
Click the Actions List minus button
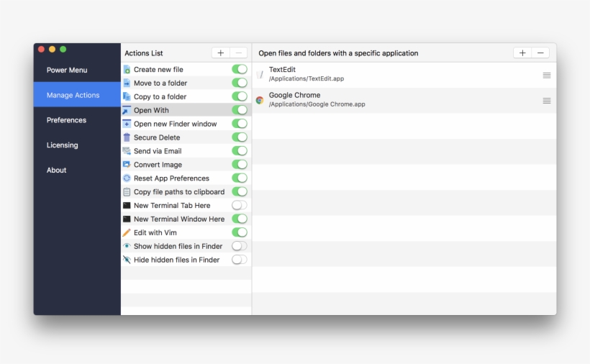[239, 53]
